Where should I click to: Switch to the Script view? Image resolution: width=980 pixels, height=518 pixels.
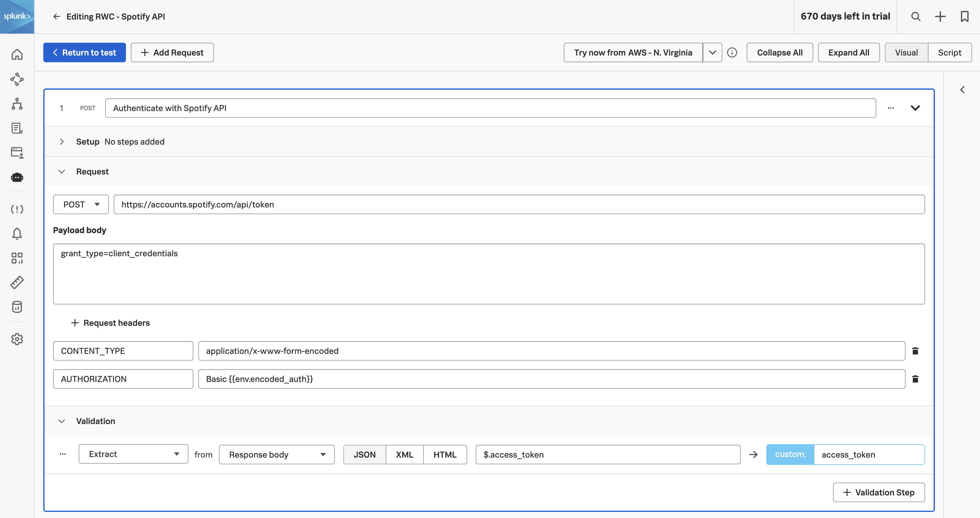(x=950, y=52)
